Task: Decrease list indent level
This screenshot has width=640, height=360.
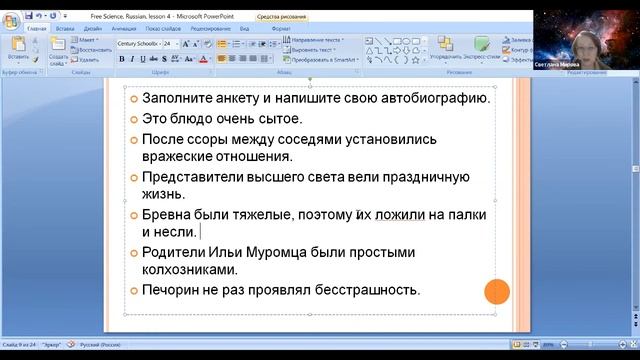Action: [x=253, y=44]
